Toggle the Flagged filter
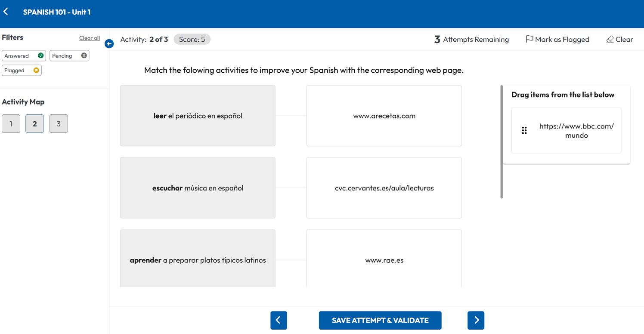Image resolution: width=644 pixels, height=334 pixels. point(22,70)
